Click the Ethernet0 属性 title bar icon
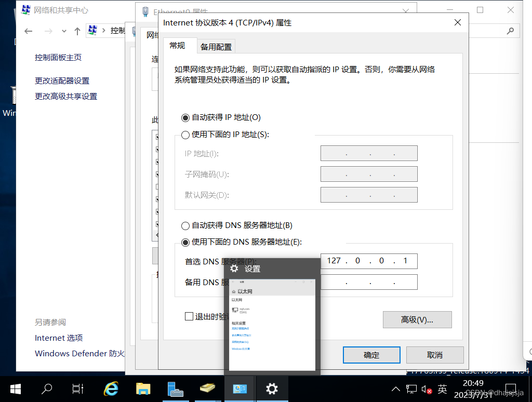The image size is (532, 402). pos(145,12)
